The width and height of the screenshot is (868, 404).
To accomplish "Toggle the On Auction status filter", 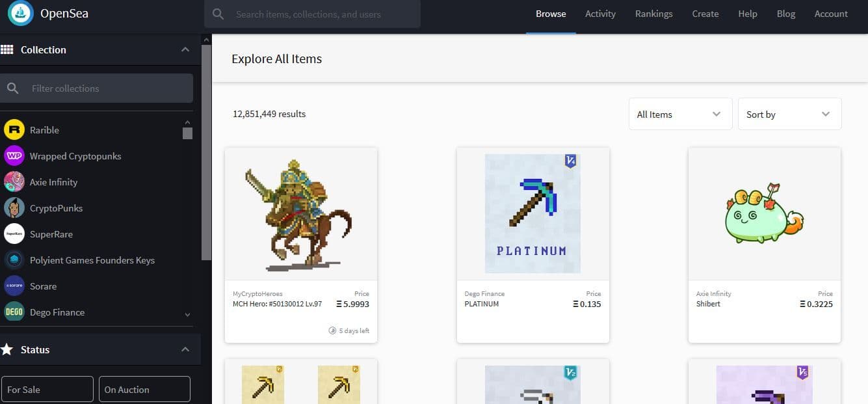I will click(x=143, y=389).
